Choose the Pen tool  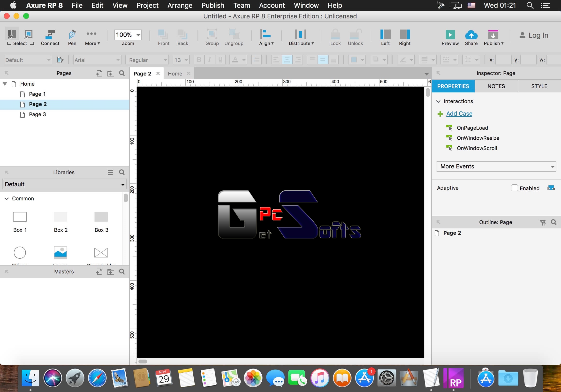click(72, 37)
